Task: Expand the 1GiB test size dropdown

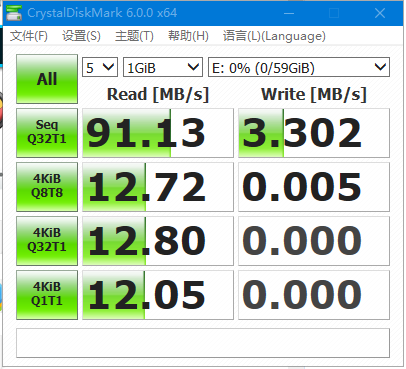Action: pyautogui.click(x=163, y=68)
